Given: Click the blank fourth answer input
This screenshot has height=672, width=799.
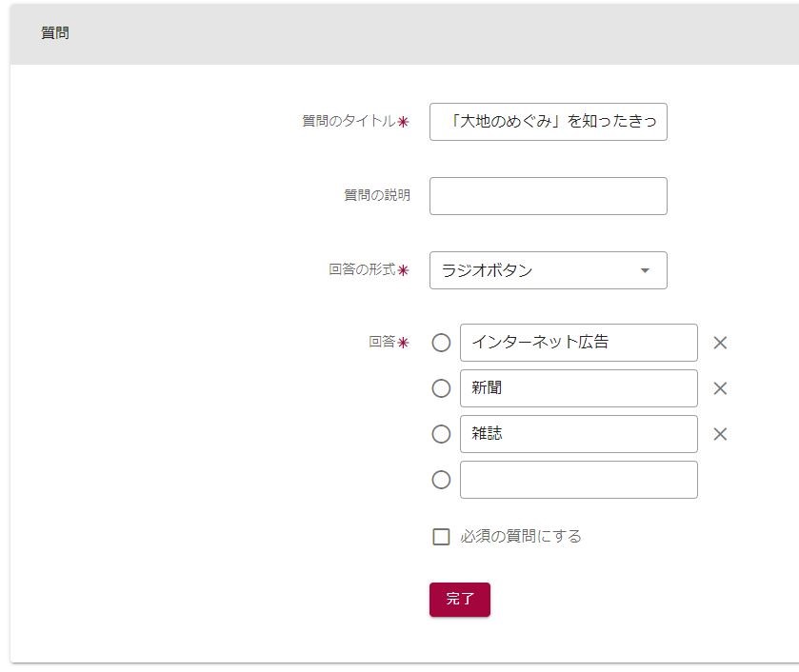Looking at the screenshot, I should click(x=578, y=480).
